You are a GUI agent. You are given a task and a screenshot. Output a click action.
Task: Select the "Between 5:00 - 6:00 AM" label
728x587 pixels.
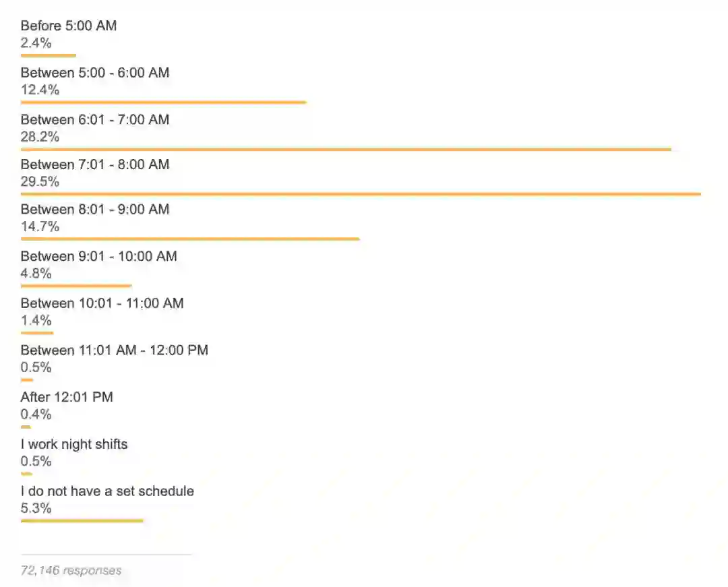click(x=94, y=73)
